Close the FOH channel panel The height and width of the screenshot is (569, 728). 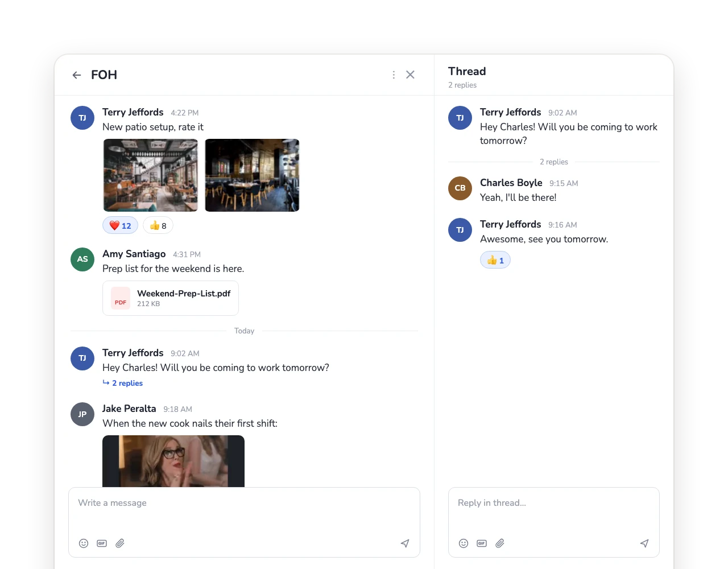pyautogui.click(x=410, y=75)
